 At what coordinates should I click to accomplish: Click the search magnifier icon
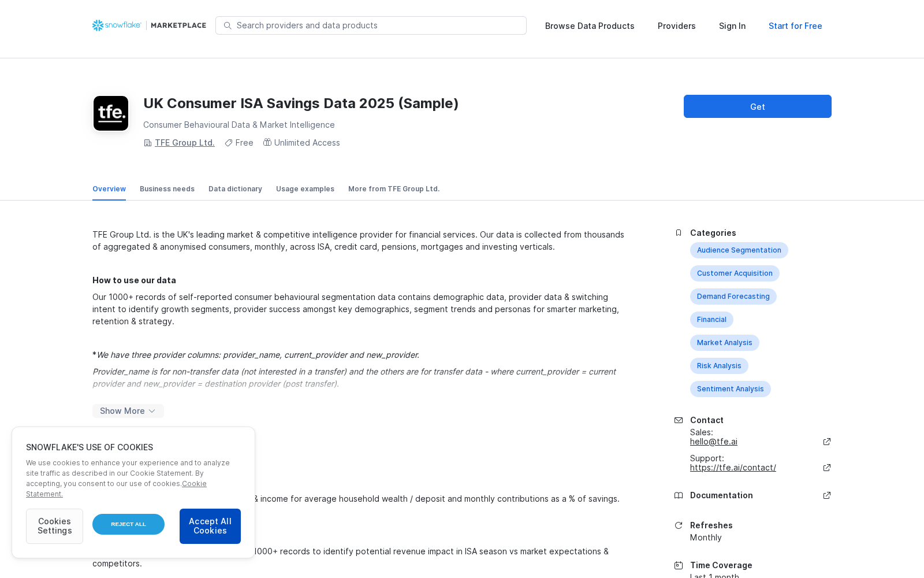(x=228, y=25)
